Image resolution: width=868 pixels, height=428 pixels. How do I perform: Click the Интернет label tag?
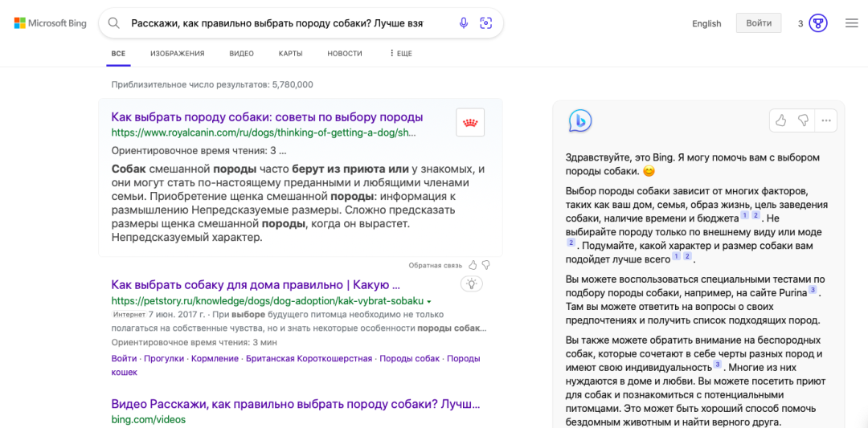click(x=129, y=314)
